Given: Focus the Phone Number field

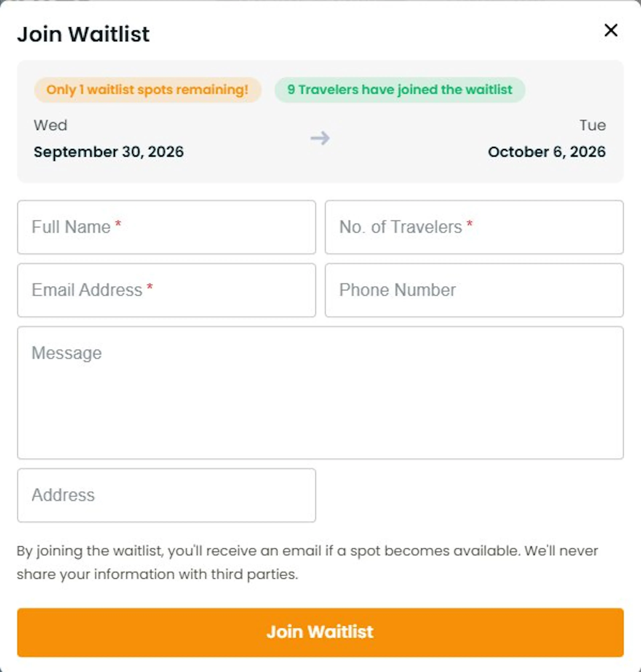Looking at the screenshot, I should (x=474, y=290).
